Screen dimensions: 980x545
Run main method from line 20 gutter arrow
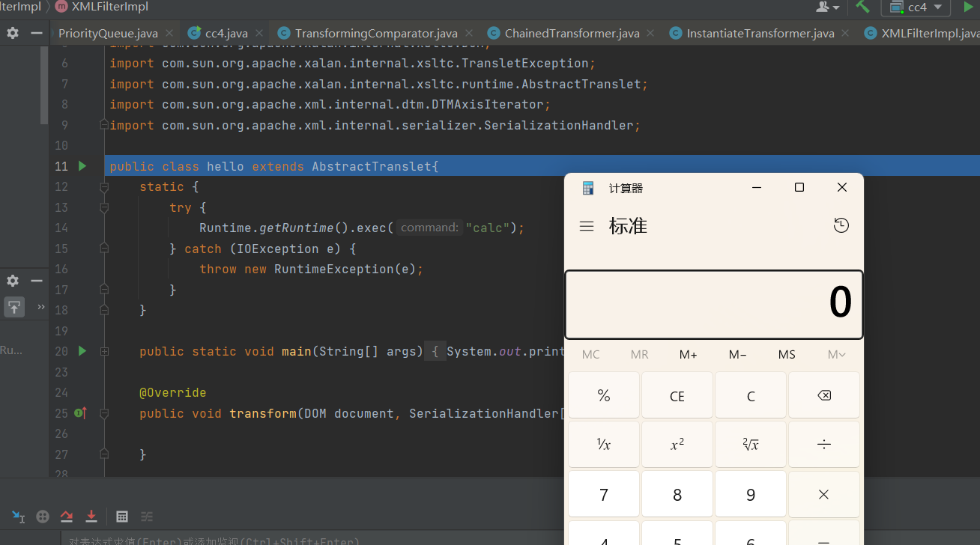pos(82,351)
